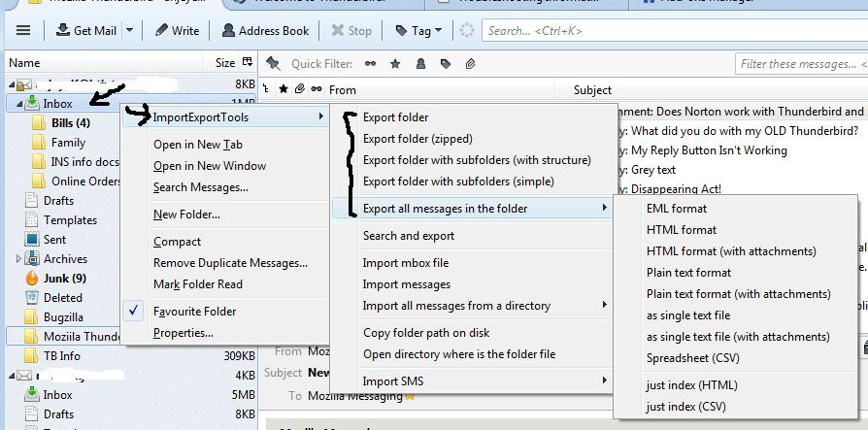This screenshot has height=430, width=868.
Task: Choose New Folder from context menu
Action: 186,215
